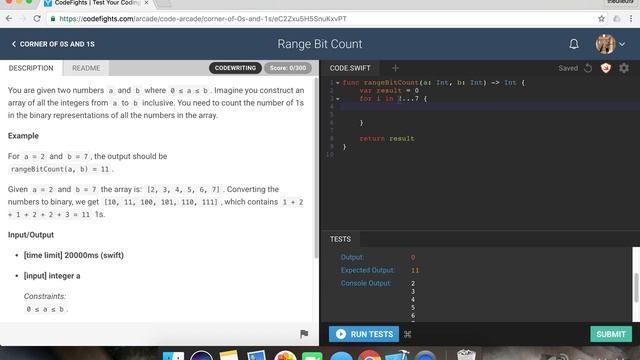
Task: Switch to the DESCRIPTION tab
Action: (31, 68)
